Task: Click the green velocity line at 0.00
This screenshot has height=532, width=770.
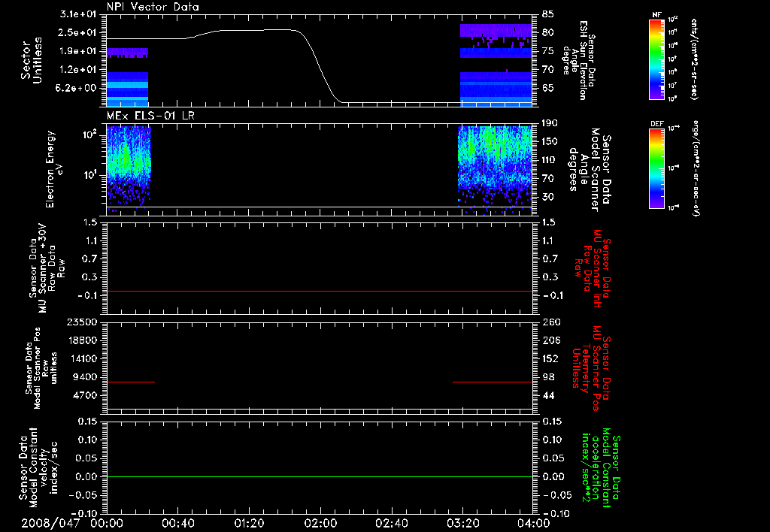Action: (x=319, y=476)
